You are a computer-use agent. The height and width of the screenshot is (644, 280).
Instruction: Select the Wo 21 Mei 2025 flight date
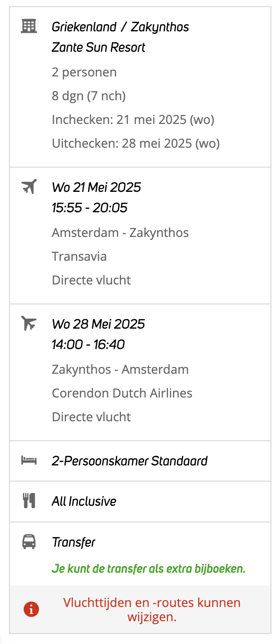pos(96,187)
